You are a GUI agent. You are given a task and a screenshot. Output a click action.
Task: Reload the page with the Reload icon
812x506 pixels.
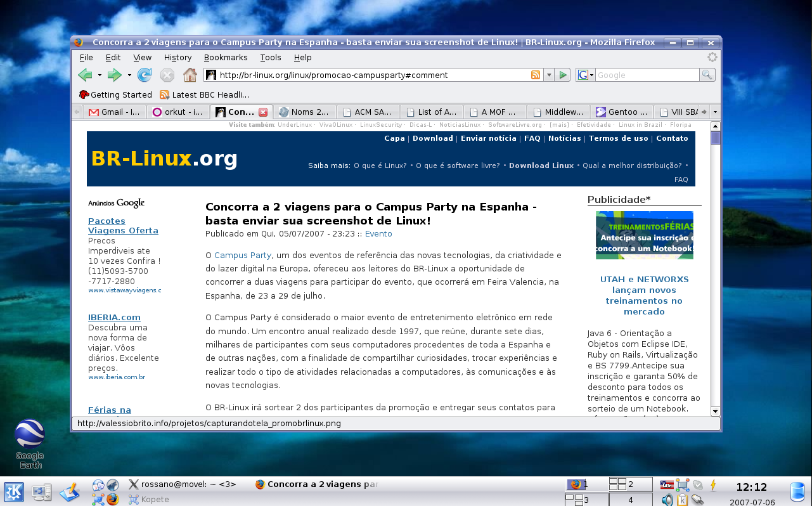coord(145,75)
